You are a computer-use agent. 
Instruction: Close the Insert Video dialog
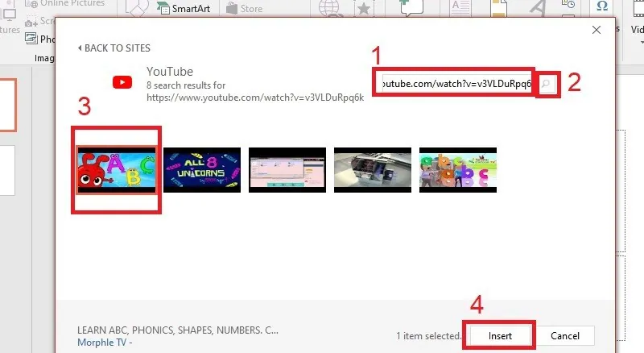coord(597,30)
